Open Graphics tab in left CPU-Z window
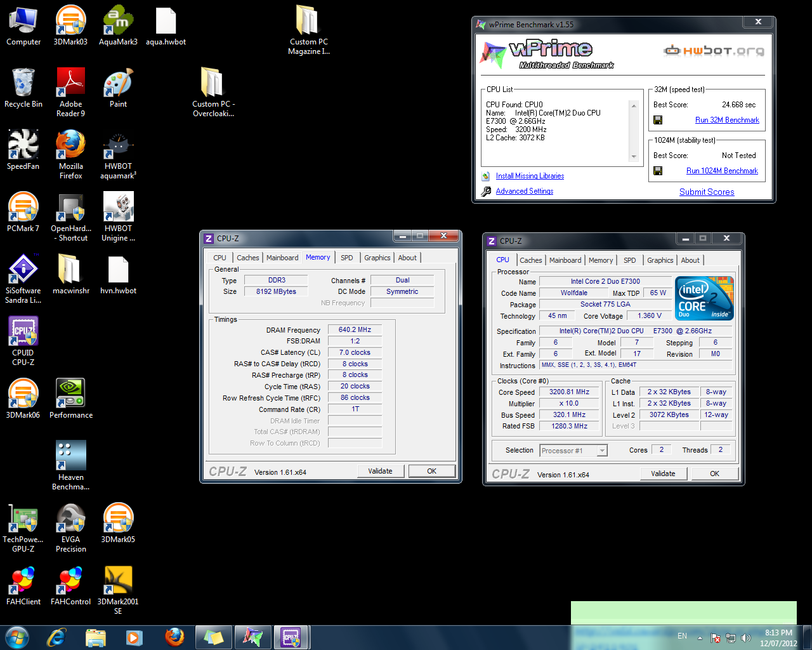Viewport: 812px width, 650px height. 377,258
